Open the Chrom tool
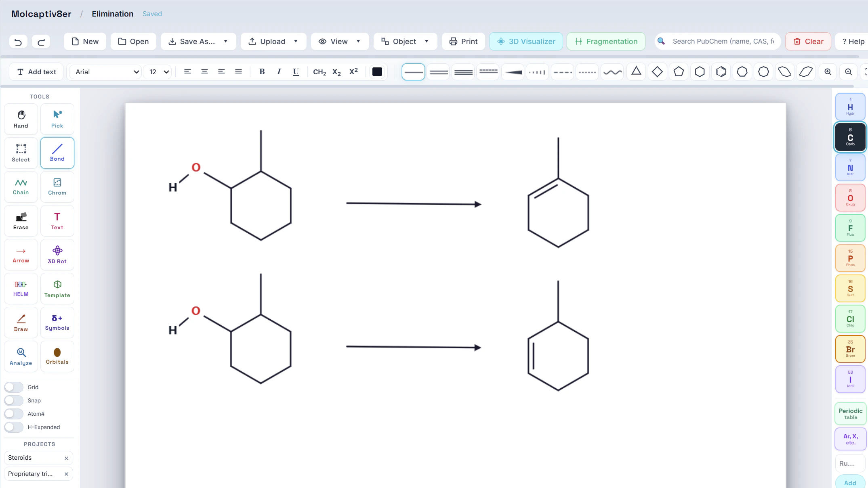Image resolution: width=868 pixels, height=488 pixels. (x=57, y=187)
